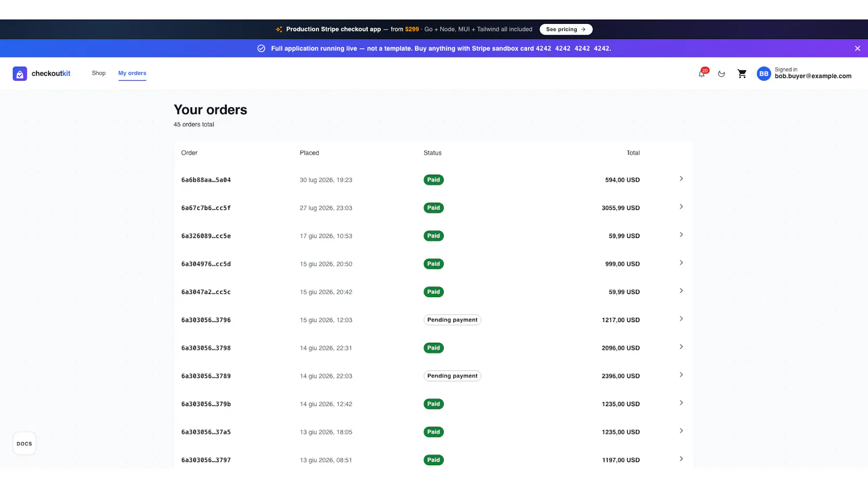The width and height of the screenshot is (868, 488).
Task: Click Pending payment badge on 1217,00 USD order
Action: (452, 320)
